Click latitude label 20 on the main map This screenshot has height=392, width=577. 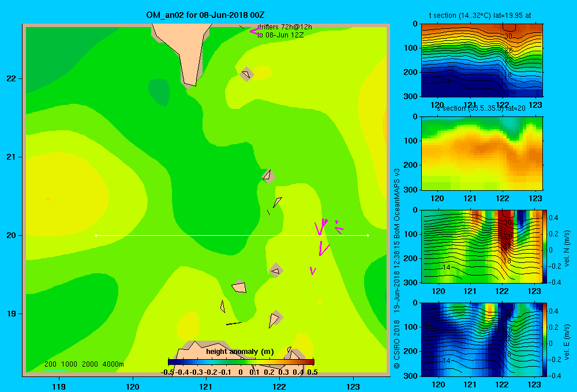(x=12, y=235)
